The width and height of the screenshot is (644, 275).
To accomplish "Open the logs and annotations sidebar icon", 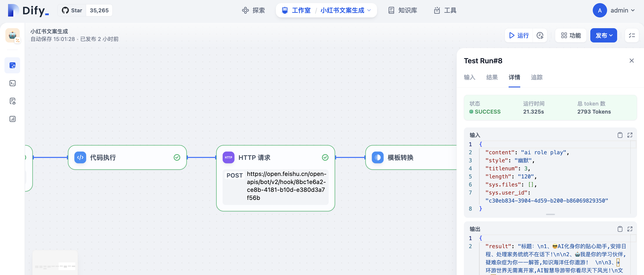I will coord(13,101).
